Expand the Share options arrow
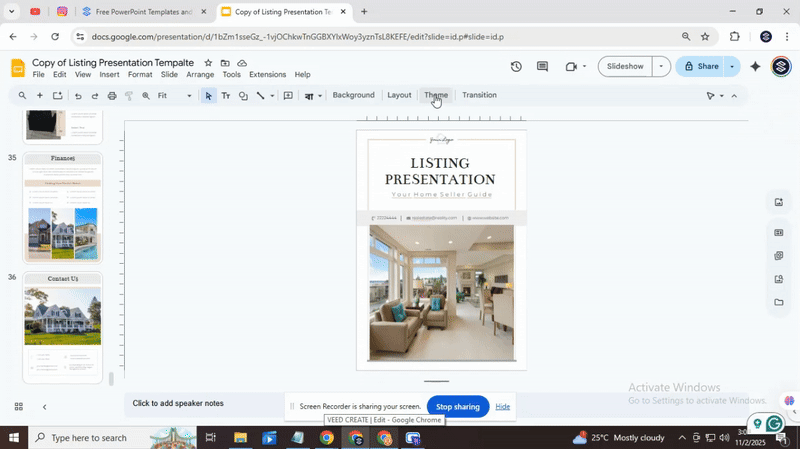 point(732,67)
